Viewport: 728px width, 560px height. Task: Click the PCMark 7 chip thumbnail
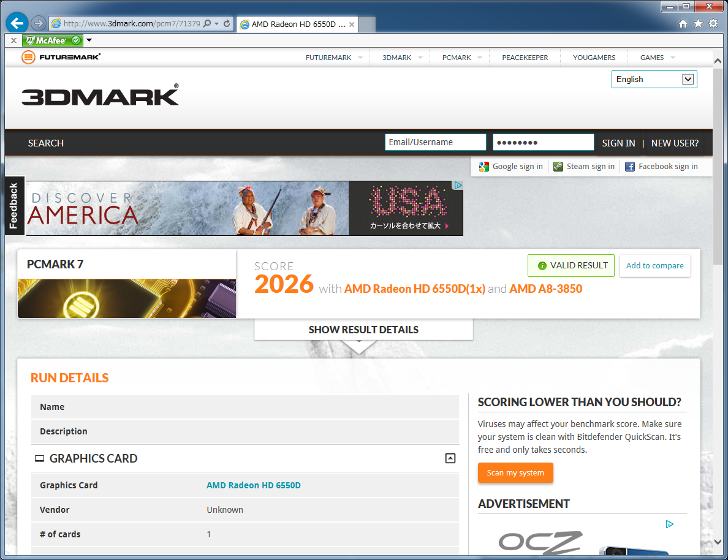[x=127, y=298]
